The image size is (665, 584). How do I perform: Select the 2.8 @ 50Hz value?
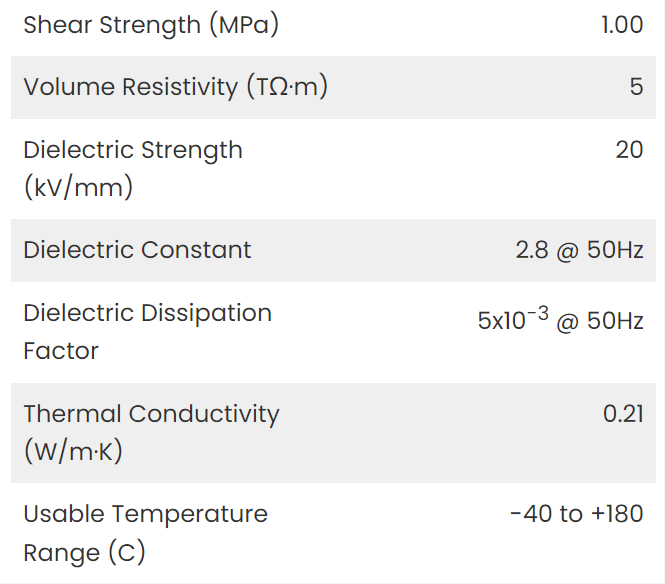coord(579,250)
